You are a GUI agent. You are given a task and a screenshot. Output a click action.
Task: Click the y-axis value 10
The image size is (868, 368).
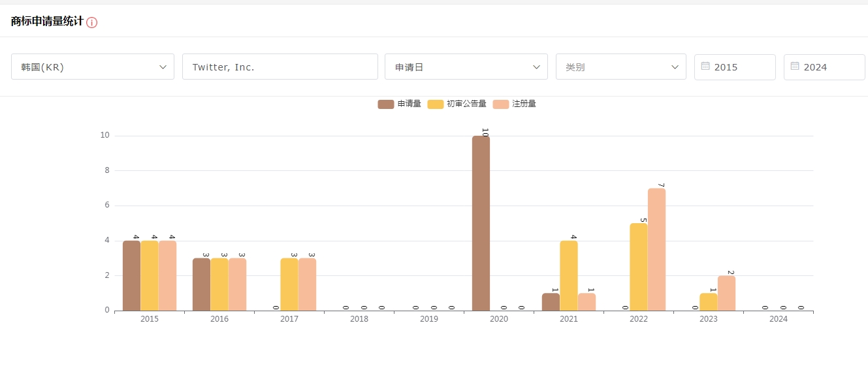104,136
